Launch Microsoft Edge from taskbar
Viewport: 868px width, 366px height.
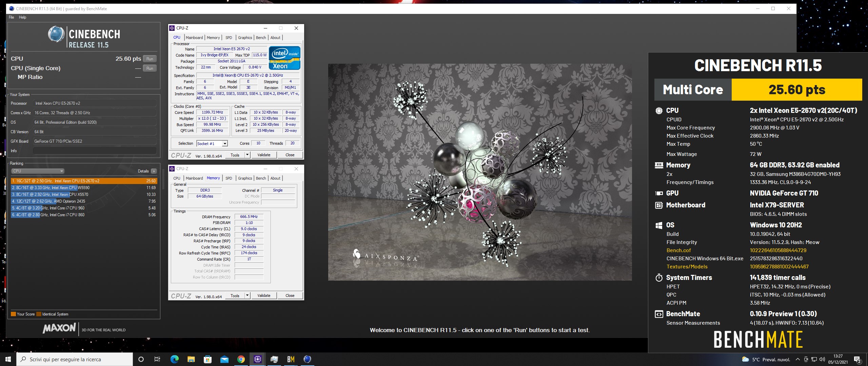174,359
